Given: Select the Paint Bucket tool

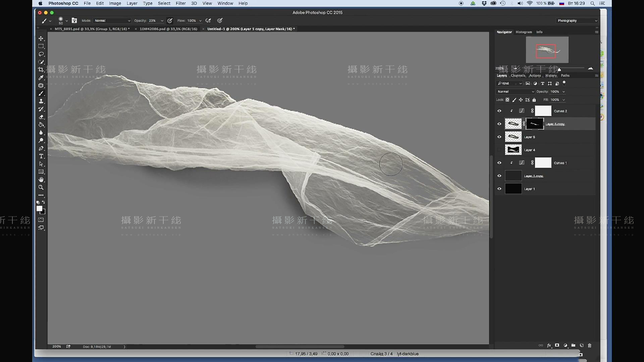Looking at the screenshot, I should point(41,125).
